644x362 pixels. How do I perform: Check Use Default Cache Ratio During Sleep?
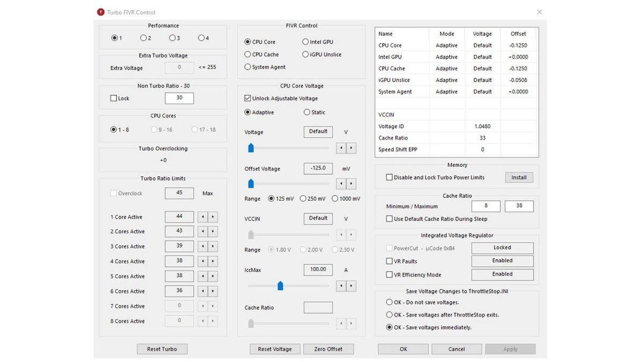(x=389, y=219)
